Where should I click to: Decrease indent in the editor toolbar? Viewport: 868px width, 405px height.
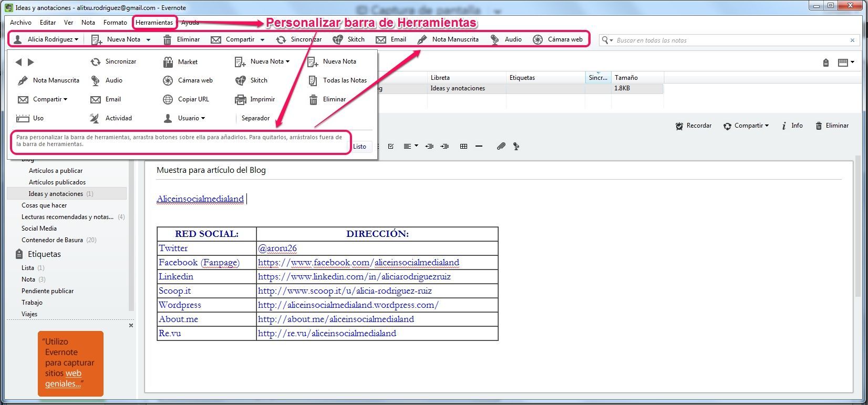click(429, 147)
